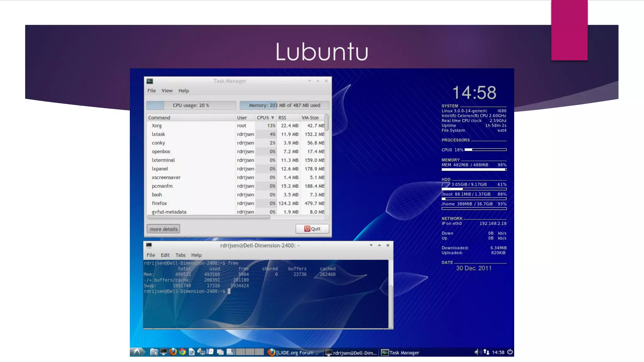Open the LXDE start menu icon

(x=137, y=352)
